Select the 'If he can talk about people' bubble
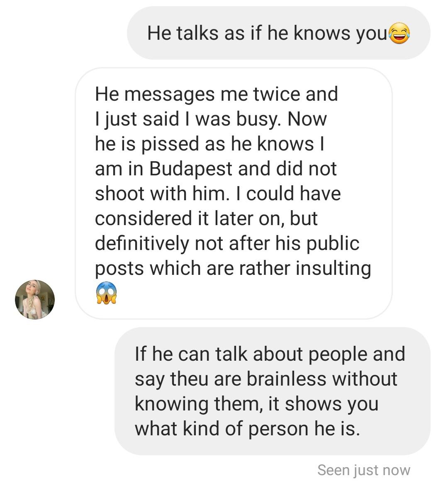 (x=273, y=391)
